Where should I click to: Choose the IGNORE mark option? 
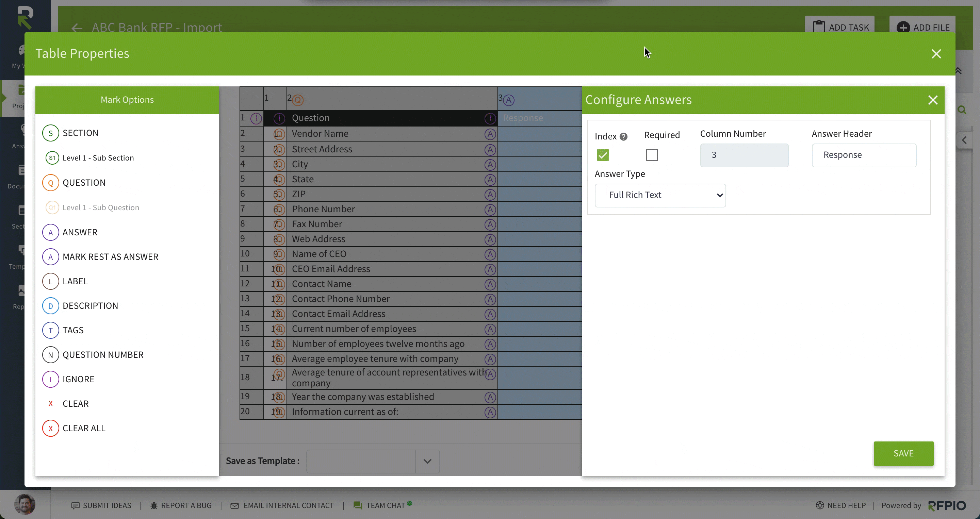(68, 380)
